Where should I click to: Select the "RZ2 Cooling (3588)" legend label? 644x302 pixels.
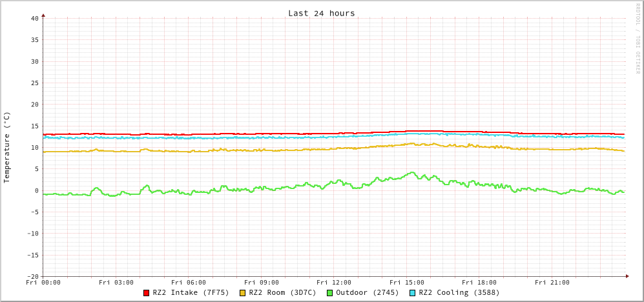[x=459, y=292]
